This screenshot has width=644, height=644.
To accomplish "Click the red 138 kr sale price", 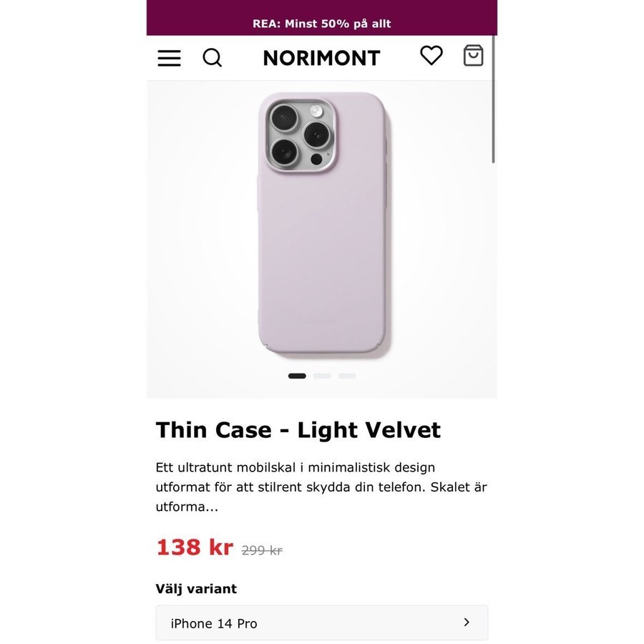I will point(195,547).
